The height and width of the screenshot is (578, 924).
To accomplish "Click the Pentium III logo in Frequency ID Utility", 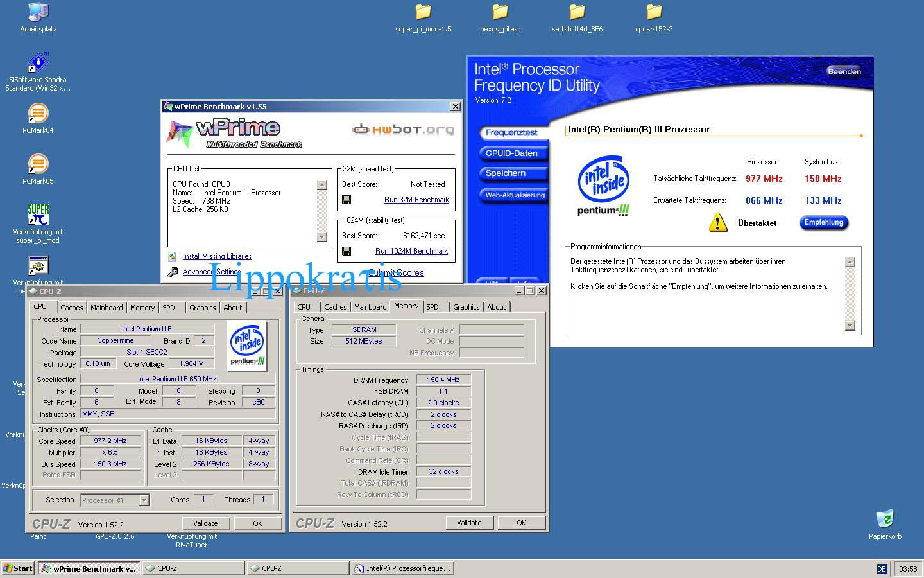I will click(603, 186).
